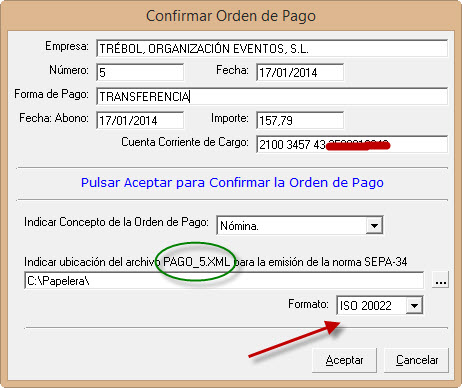The width and height of the screenshot is (462, 388).
Task: Open the browse folder ellipsis button
Action: click(x=441, y=280)
